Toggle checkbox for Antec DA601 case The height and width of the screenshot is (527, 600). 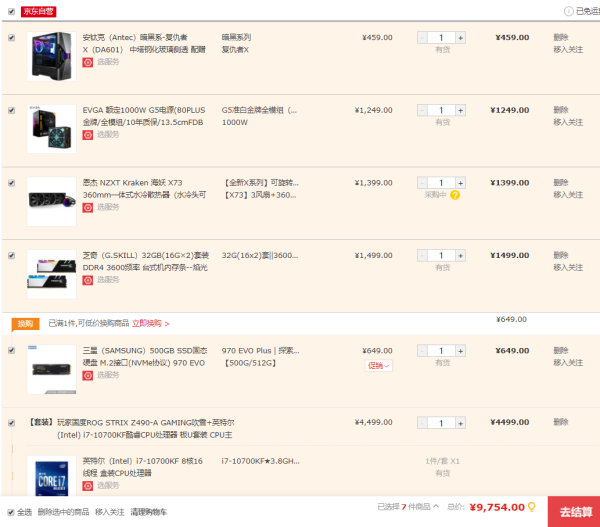[11, 38]
